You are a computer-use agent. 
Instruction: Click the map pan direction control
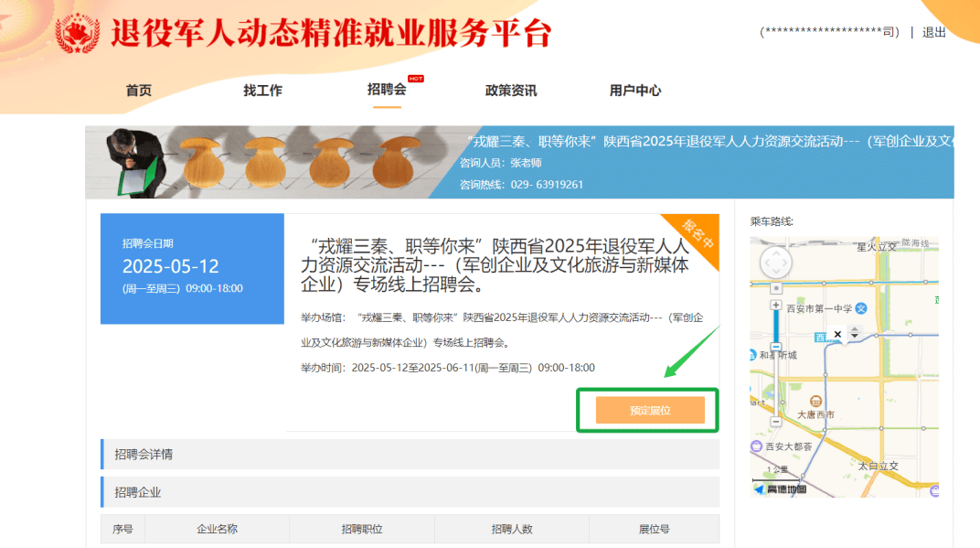[x=775, y=263]
